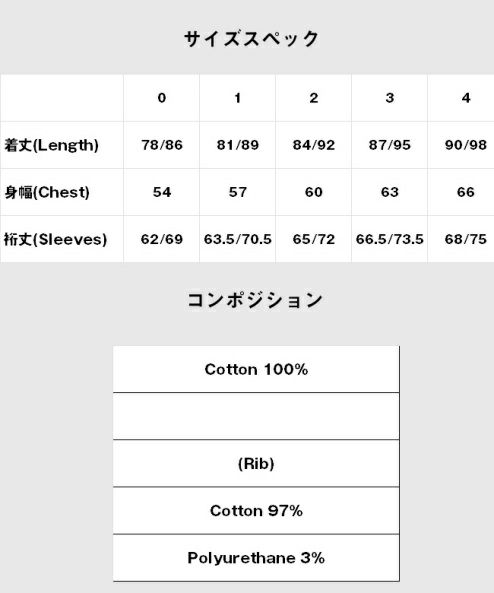Click the 66.5/73.5 sleeves cell
The image size is (494, 593).
click(x=390, y=239)
